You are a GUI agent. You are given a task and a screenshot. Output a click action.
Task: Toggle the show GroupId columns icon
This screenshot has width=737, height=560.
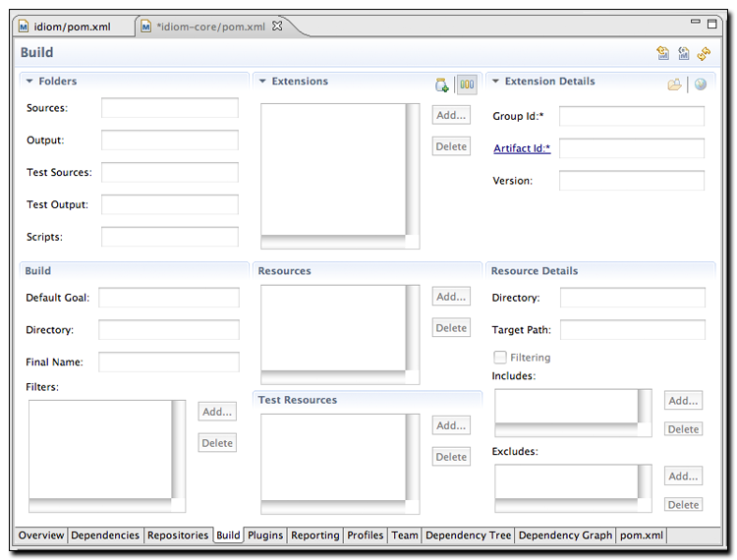467,85
